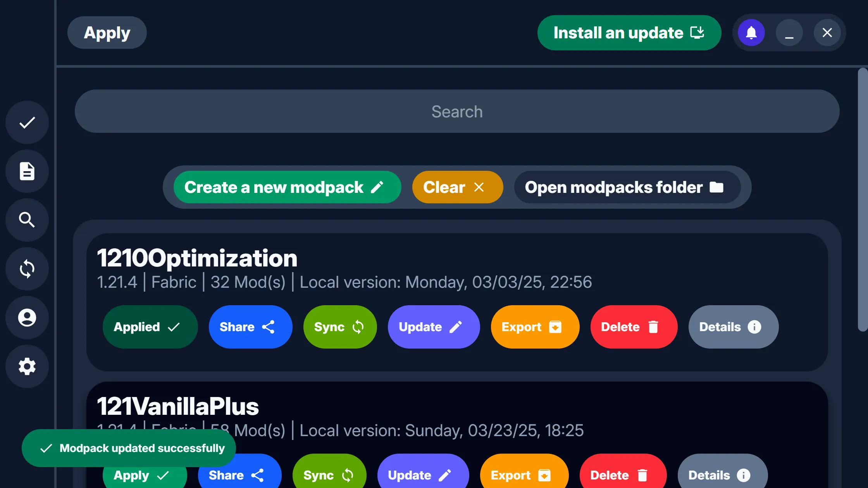Click in the Search field
The width and height of the screenshot is (868, 488).
(457, 112)
